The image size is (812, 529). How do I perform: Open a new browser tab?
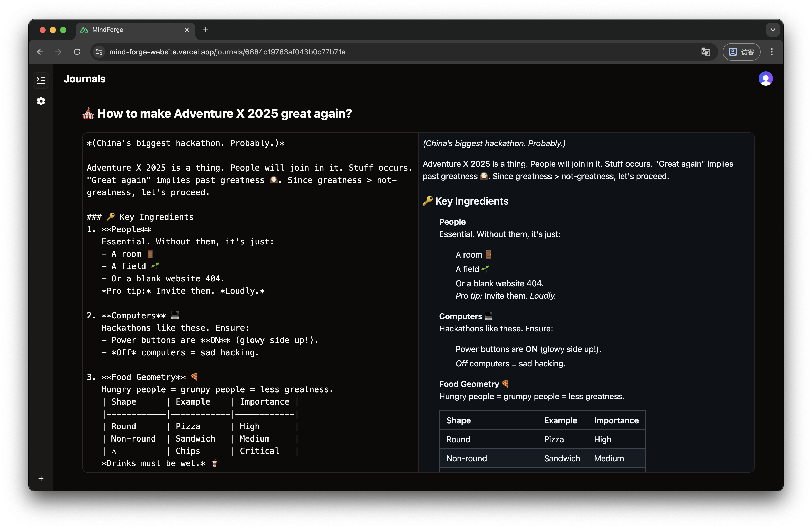(x=205, y=30)
